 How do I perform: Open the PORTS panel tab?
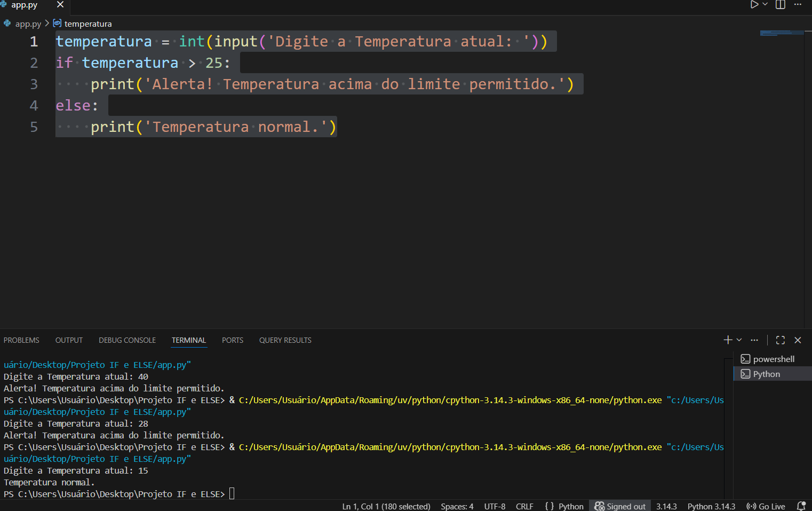tap(233, 340)
